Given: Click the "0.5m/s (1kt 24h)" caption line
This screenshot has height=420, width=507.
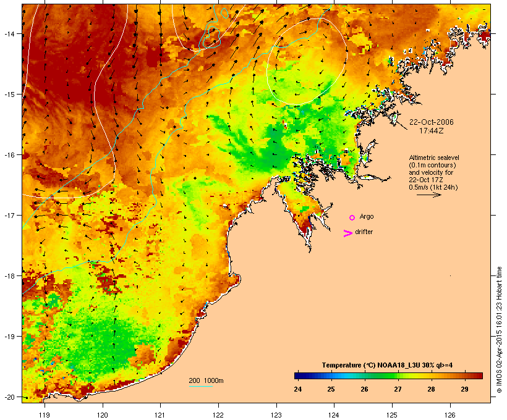Looking at the screenshot, I should click(x=433, y=187).
